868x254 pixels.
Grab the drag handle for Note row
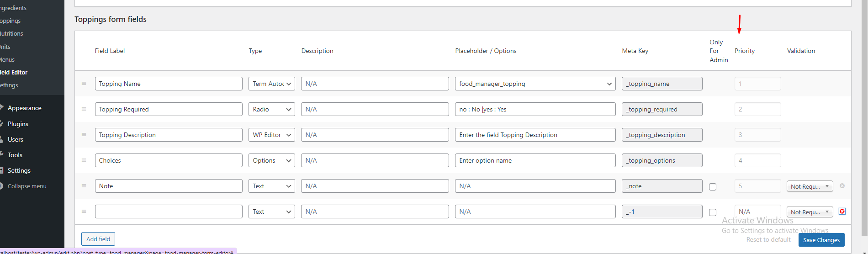(84, 186)
